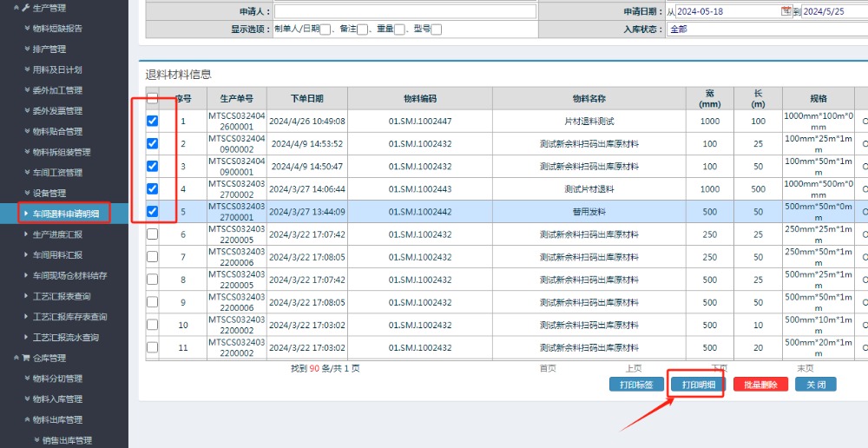Open the calendar picker for start date

tap(786, 11)
